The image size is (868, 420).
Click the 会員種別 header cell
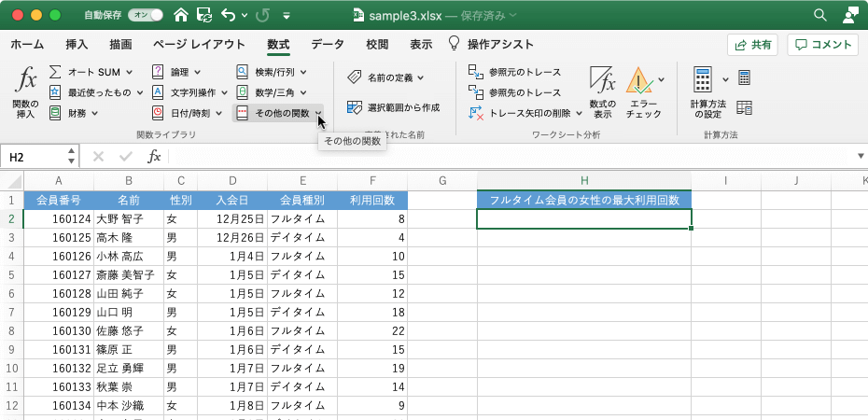click(x=302, y=200)
